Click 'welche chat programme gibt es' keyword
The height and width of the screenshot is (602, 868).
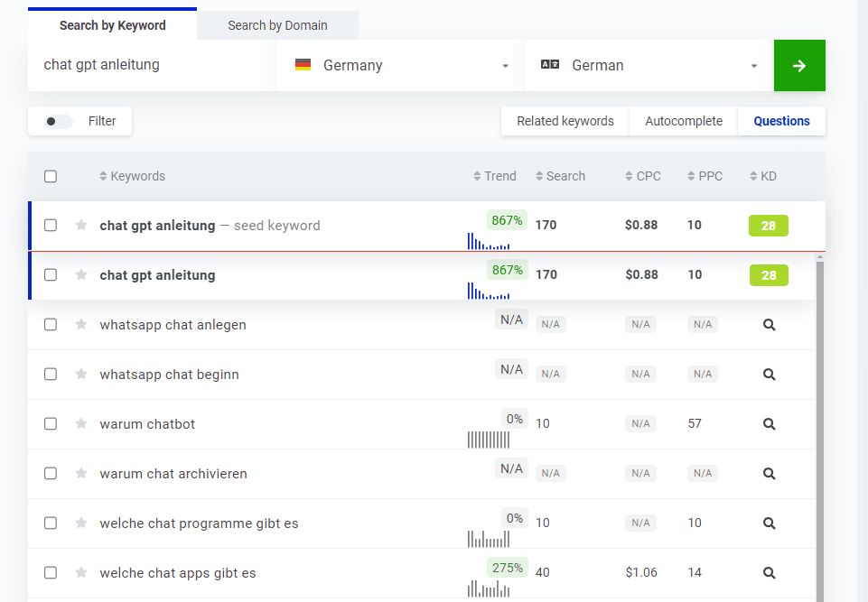point(199,523)
